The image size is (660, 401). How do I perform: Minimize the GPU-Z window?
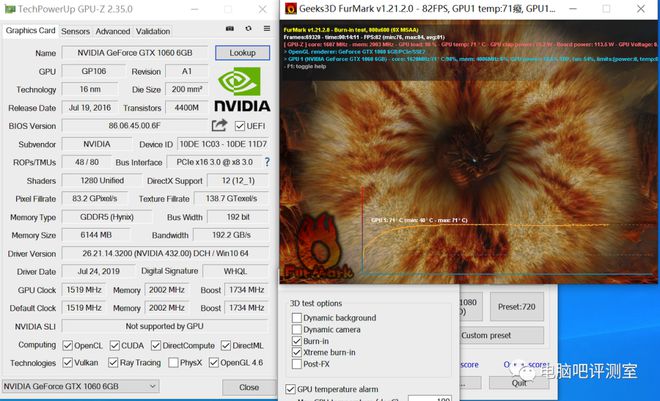pyautogui.click(x=194, y=9)
